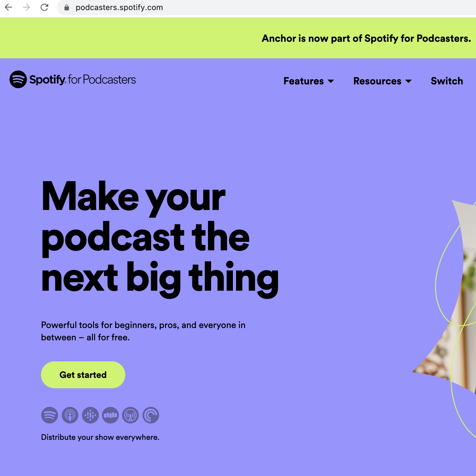Click the Stitcher bars platform icon
The height and width of the screenshot is (476, 476).
point(110,415)
